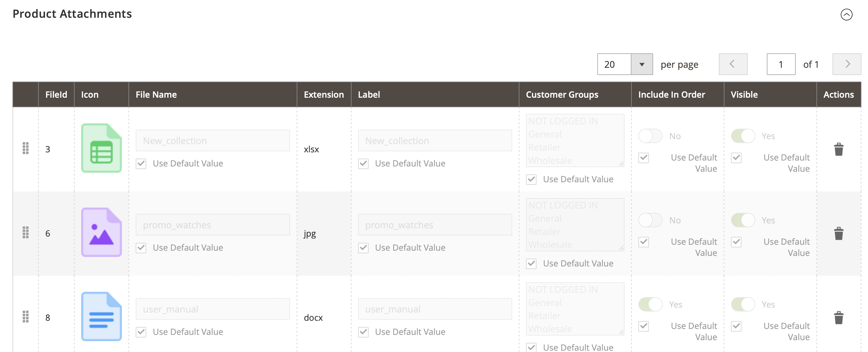Uncheck Use Default Value for promo_watches label

(x=363, y=248)
